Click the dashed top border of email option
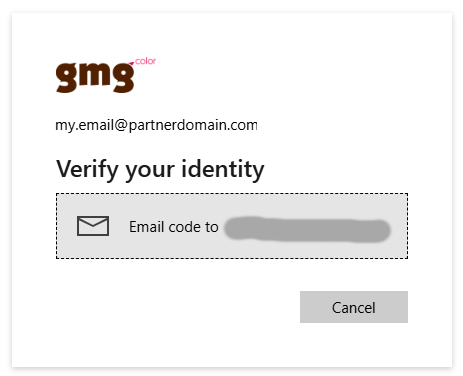 [x=232, y=194]
